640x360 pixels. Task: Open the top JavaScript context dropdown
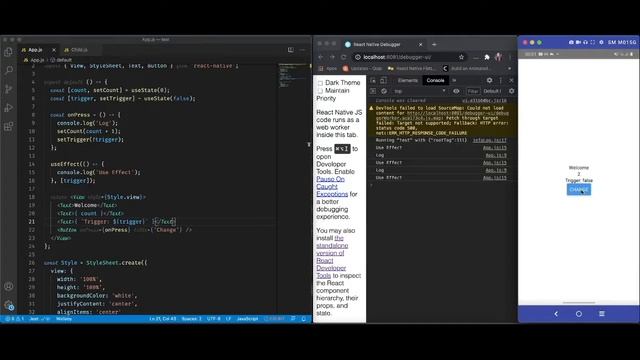[x=419, y=91]
